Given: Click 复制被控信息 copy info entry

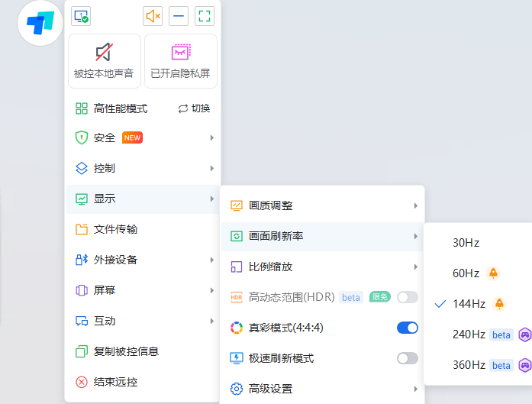Looking at the screenshot, I should (143, 352).
